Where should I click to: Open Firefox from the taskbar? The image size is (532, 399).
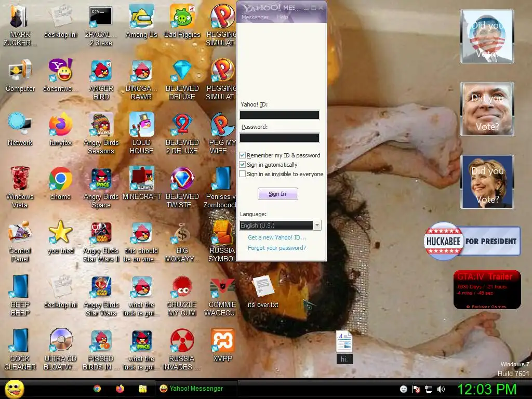(x=120, y=389)
